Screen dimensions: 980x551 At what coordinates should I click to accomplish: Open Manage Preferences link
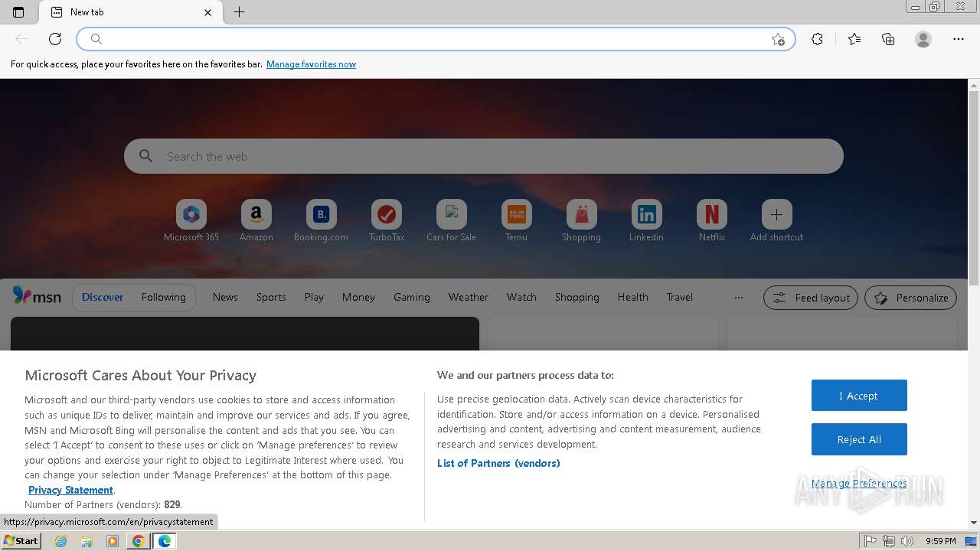(x=859, y=483)
